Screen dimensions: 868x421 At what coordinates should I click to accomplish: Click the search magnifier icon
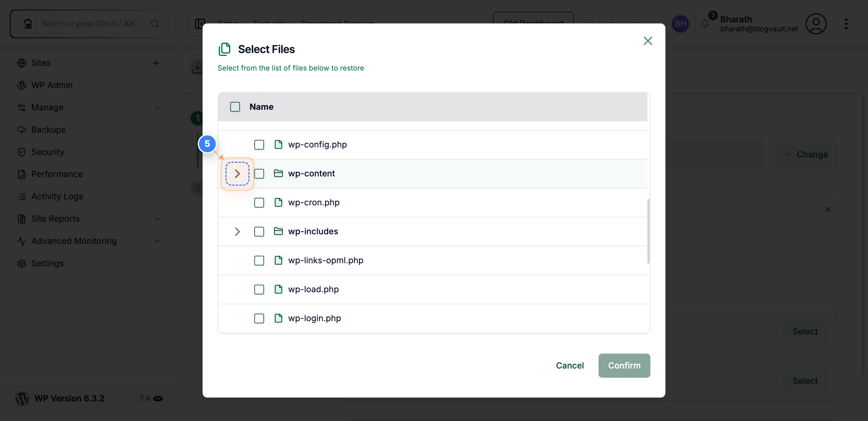click(x=154, y=24)
